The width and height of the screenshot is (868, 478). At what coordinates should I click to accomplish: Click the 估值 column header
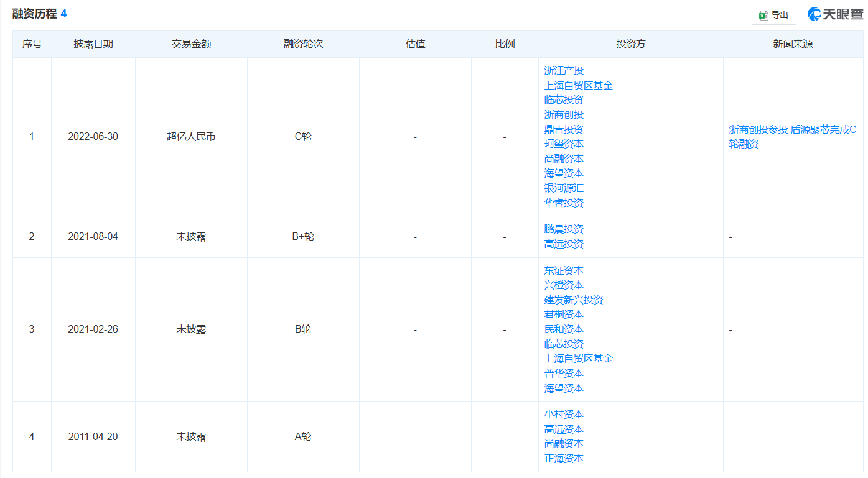(x=416, y=44)
